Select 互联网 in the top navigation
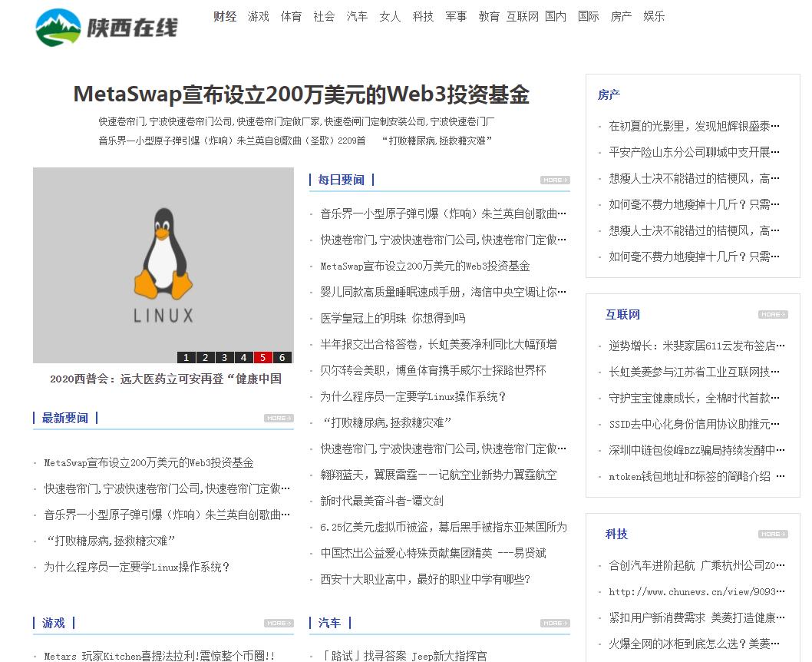 [523, 17]
